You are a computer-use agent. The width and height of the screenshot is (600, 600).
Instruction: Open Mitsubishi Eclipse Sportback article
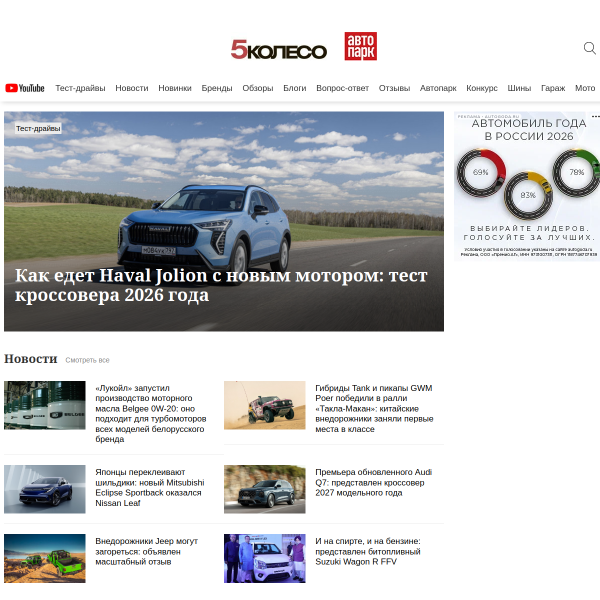(150, 488)
